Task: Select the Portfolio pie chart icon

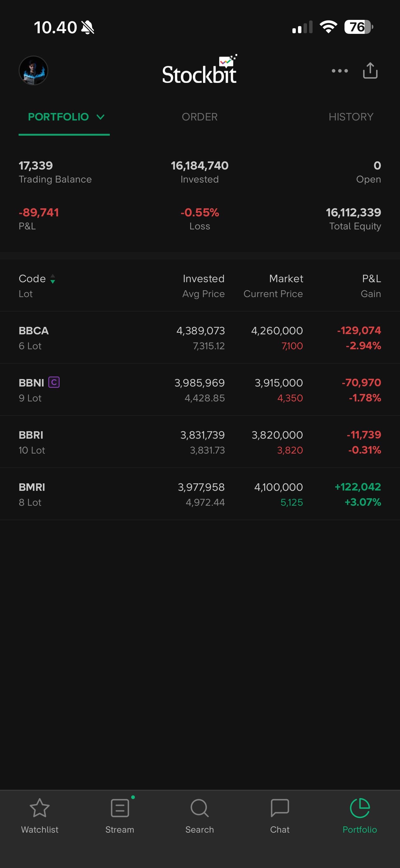Action: 360,808
